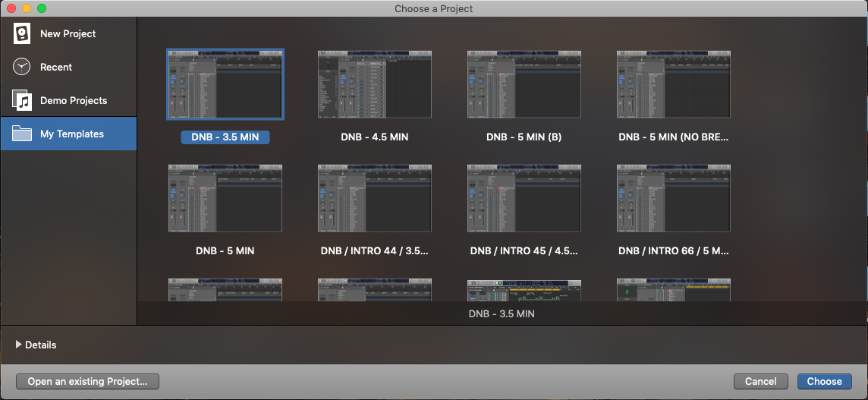This screenshot has width=868, height=400.
Task: Click the DNB - 4.5 MIN name label
Action: (x=375, y=137)
